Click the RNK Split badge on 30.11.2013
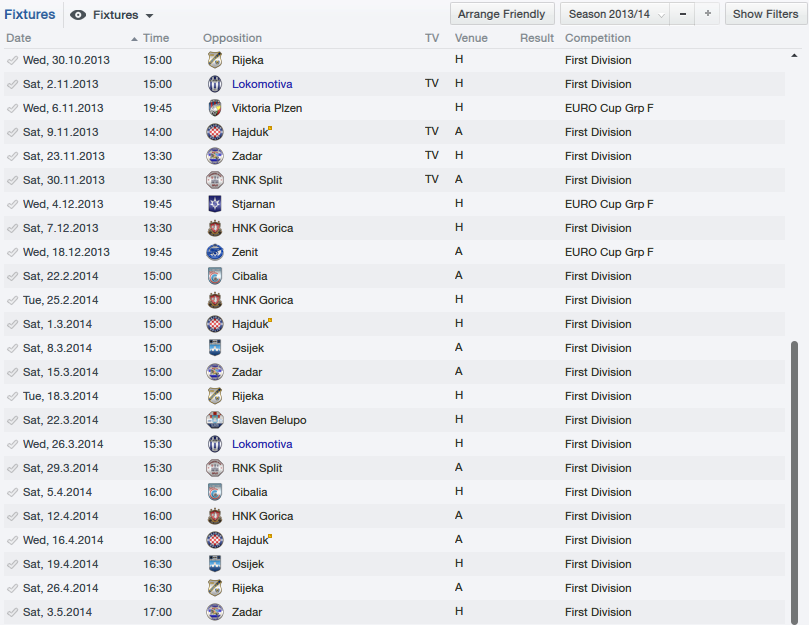 tap(215, 180)
